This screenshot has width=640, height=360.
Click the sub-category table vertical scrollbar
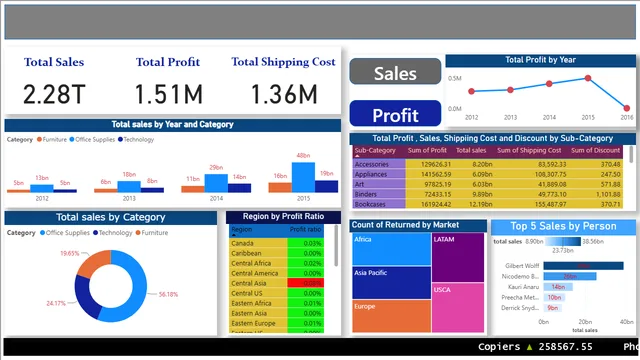[631, 155]
